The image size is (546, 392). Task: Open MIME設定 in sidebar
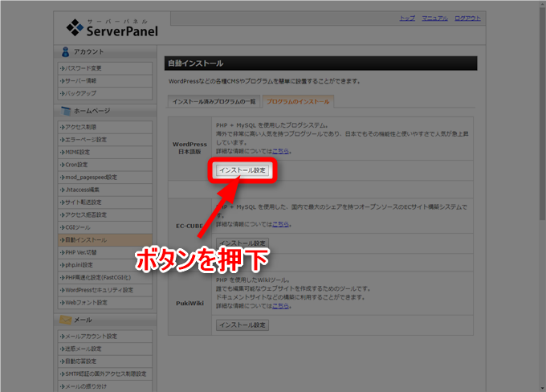pyautogui.click(x=105, y=153)
